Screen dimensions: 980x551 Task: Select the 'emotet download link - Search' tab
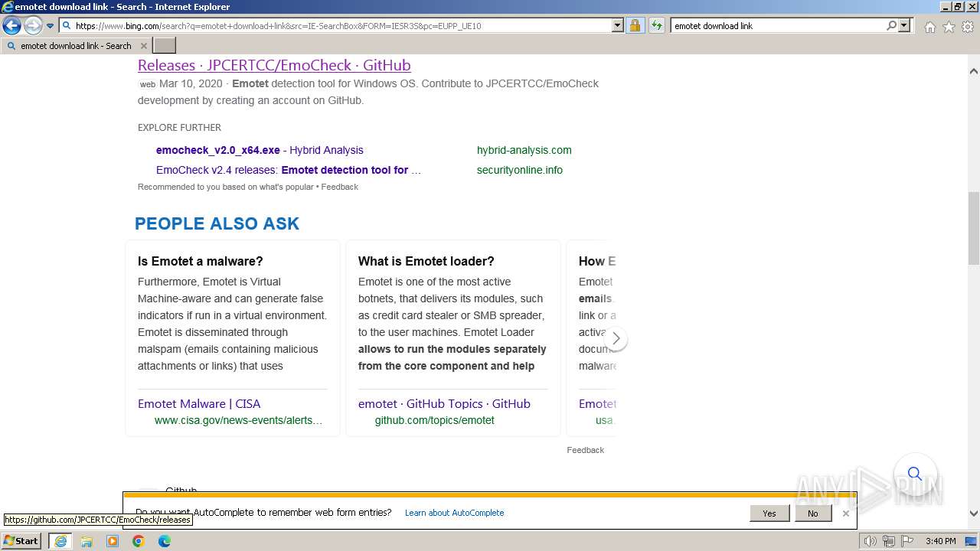point(76,46)
